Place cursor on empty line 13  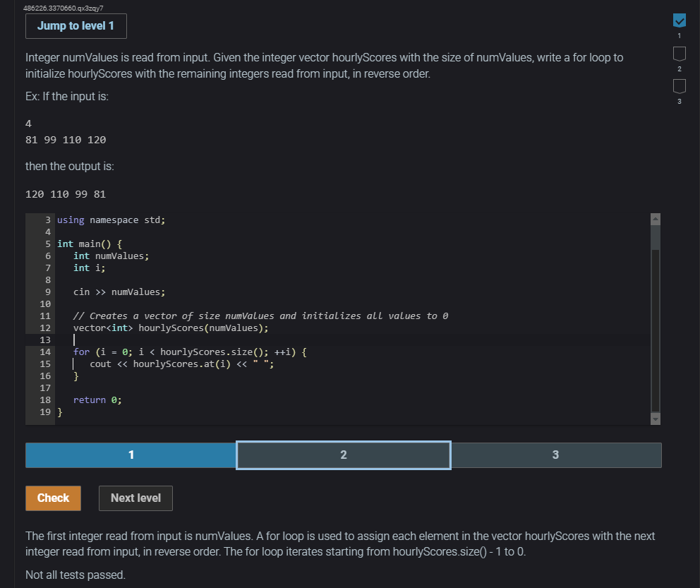(x=353, y=340)
